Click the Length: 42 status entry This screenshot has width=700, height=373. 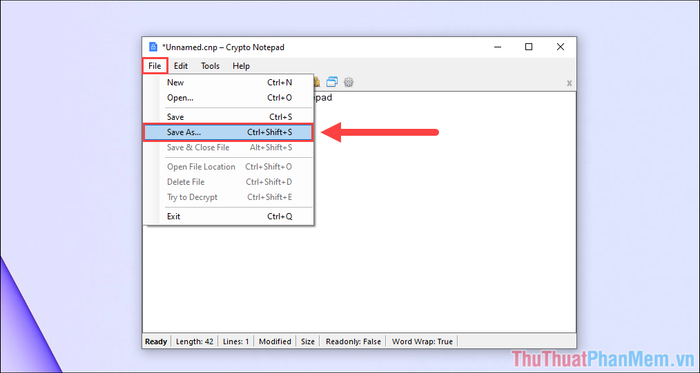coord(195,342)
